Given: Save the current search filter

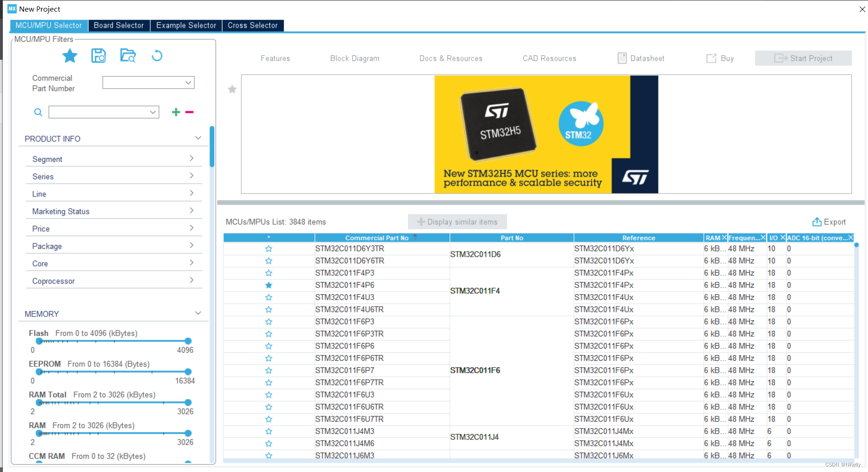Looking at the screenshot, I should [99, 56].
